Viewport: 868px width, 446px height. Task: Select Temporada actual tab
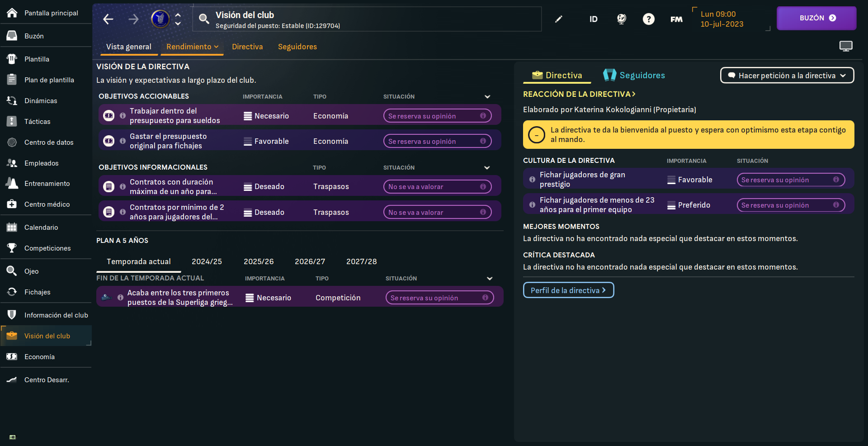tap(139, 261)
